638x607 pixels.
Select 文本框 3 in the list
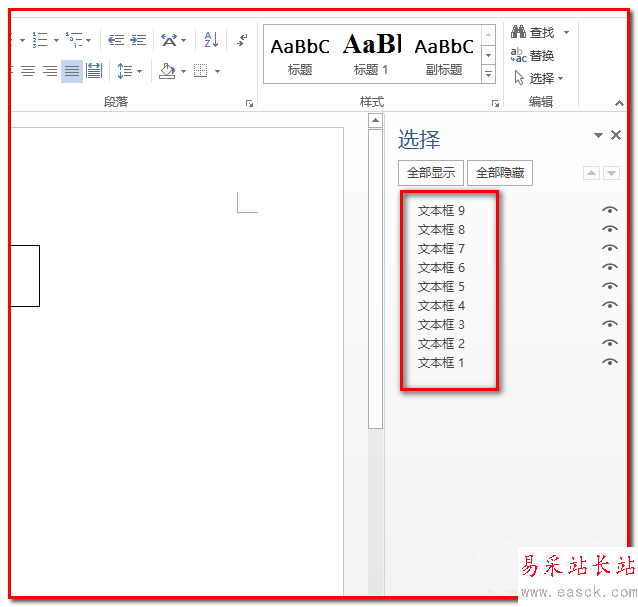(441, 325)
